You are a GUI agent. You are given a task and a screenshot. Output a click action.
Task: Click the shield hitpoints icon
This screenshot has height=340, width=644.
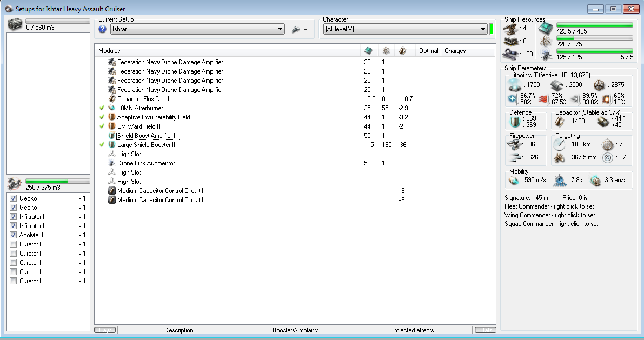(x=514, y=85)
